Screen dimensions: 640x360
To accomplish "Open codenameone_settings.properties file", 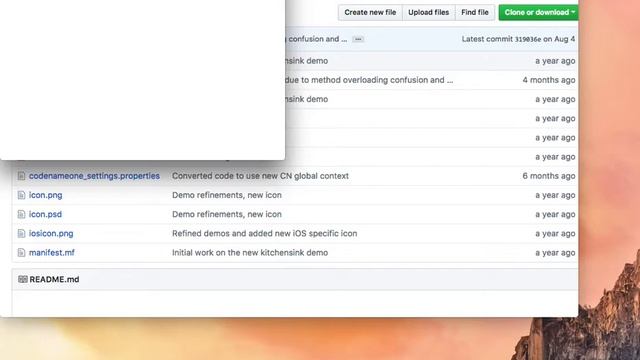I will tap(94, 176).
